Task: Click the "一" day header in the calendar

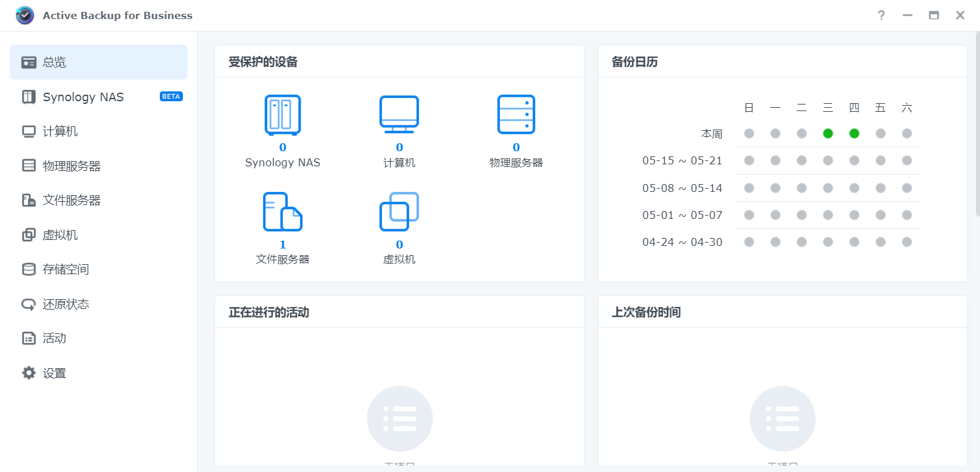Action: pos(775,108)
